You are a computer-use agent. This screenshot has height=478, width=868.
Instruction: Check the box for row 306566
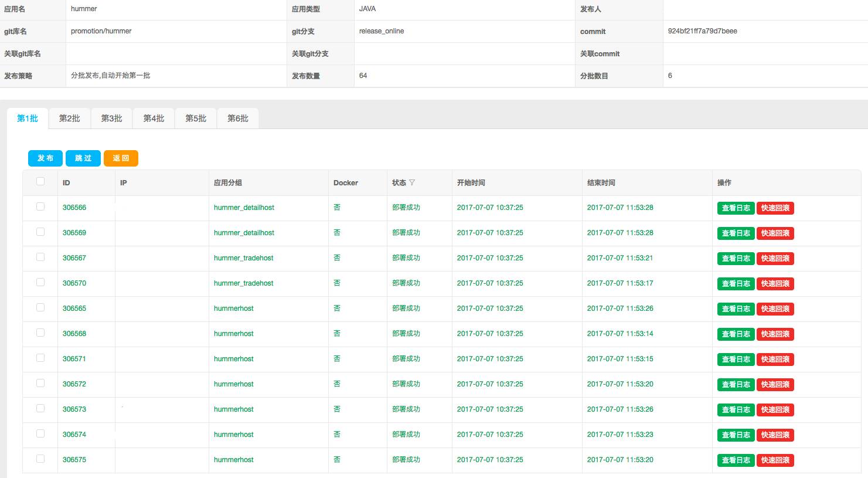(x=40, y=206)
